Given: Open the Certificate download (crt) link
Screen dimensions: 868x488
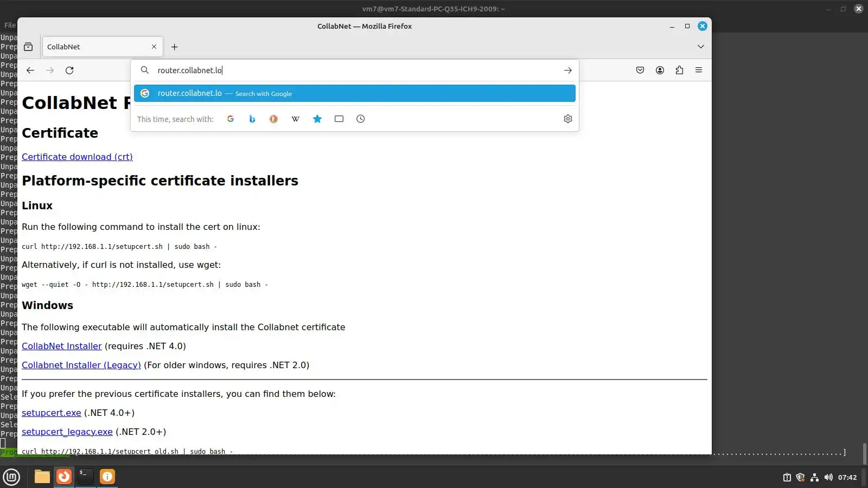Looking at the screenshot, I should [x=77, y=157].
